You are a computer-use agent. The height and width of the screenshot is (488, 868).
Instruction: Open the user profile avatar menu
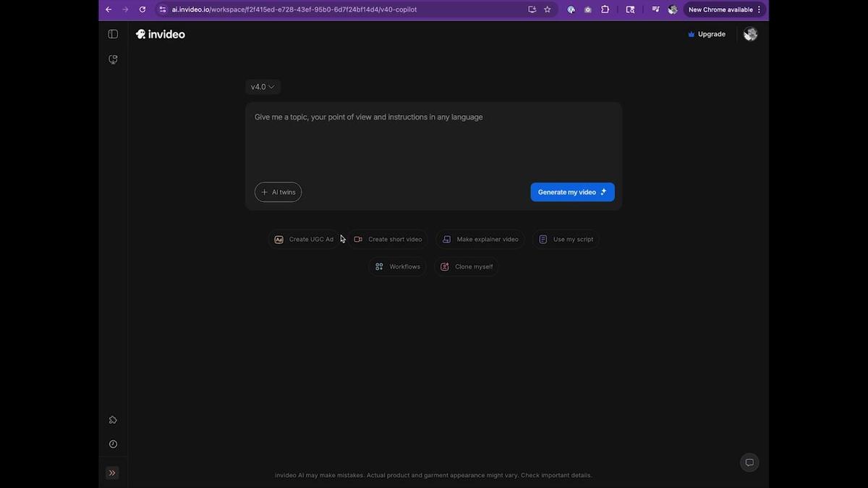point(750,34)
